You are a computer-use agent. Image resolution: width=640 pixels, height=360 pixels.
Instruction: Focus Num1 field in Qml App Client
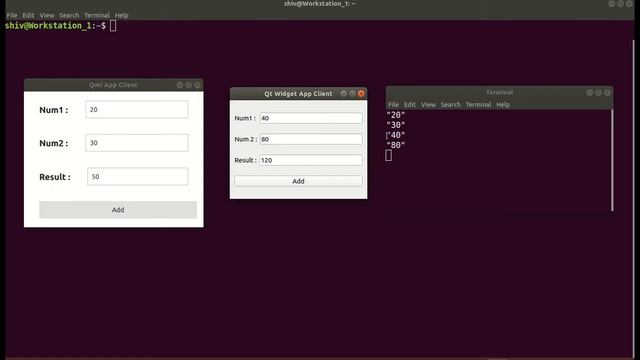(x=137, y=109)
